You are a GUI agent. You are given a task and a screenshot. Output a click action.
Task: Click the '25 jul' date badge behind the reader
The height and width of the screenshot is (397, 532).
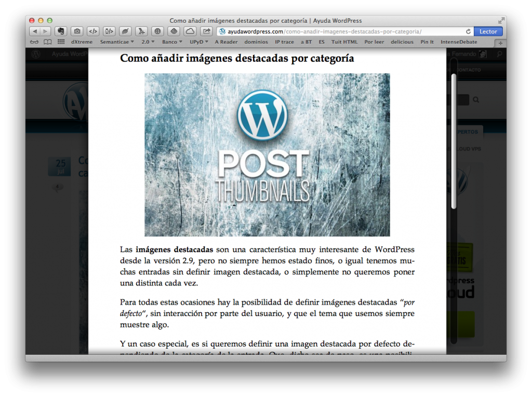pos(60,166)
